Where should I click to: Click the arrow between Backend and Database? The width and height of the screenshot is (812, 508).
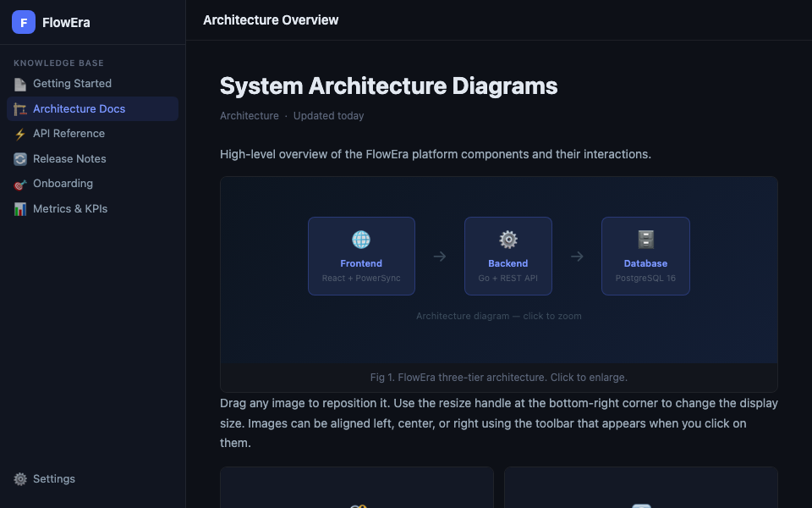pyautogui.click(x=577, y=257)
